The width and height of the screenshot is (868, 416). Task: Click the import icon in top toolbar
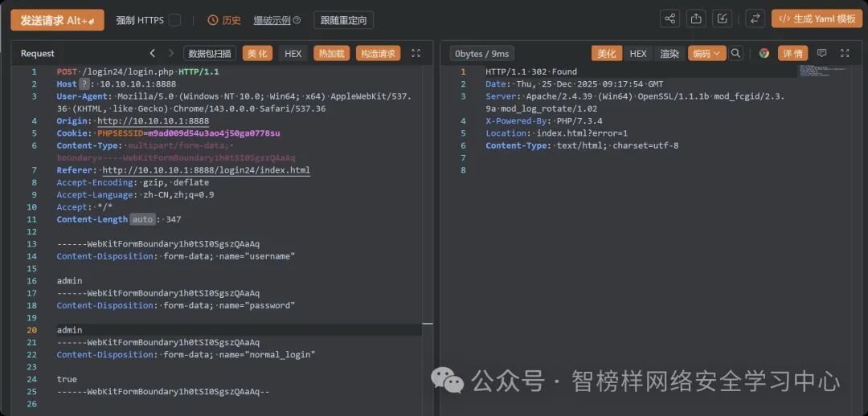pos(722,18)
